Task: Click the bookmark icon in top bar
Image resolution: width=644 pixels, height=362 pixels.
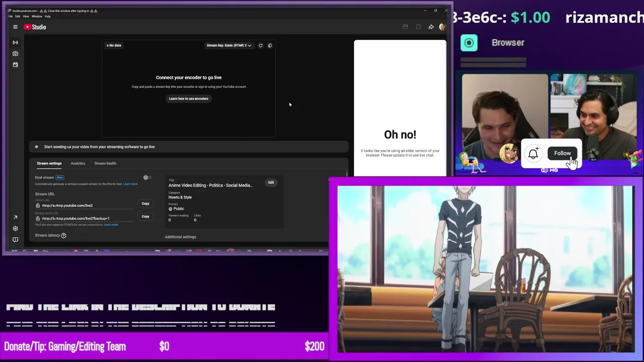Action: pos(418,27)
